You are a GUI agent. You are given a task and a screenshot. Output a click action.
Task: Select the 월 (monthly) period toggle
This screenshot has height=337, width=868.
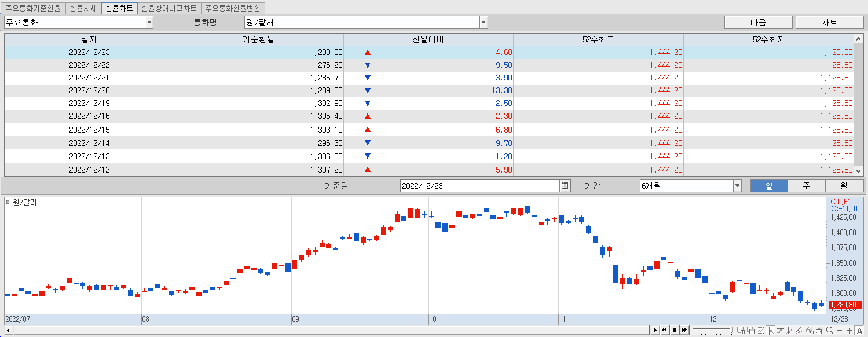point(844,186)
